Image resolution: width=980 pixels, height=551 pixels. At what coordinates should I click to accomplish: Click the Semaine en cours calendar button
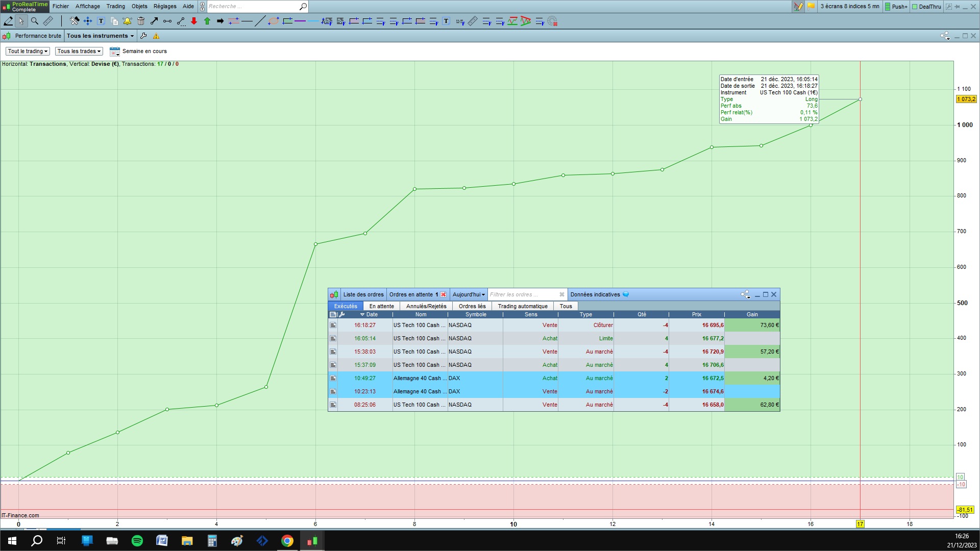(115, 51)
